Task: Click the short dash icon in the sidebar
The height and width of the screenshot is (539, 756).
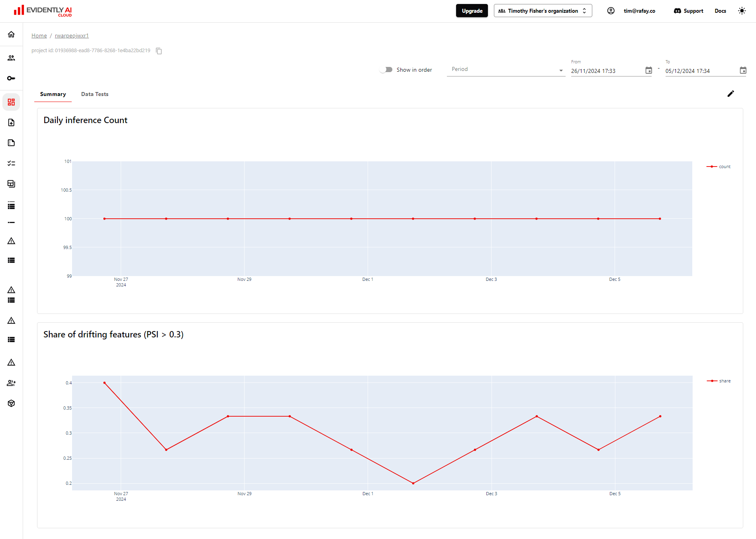Action: 11,222
